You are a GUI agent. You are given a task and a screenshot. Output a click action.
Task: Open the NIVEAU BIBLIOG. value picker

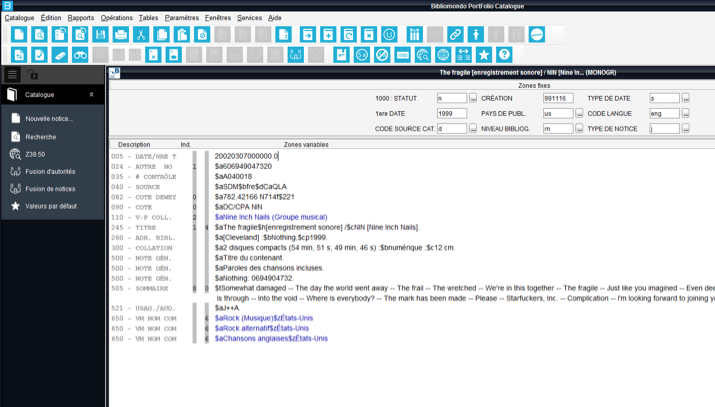click(x=579, y=129)
